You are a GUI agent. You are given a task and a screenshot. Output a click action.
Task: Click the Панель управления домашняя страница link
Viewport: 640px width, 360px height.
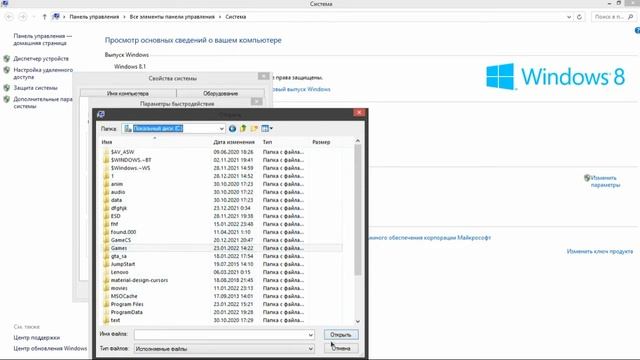(x=42, y=40)
